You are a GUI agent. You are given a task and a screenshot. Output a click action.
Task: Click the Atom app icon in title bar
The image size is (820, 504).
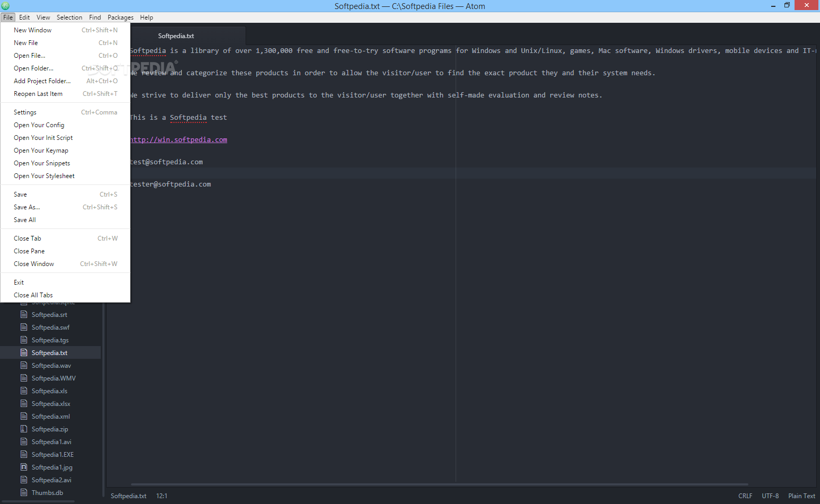(x=5, y=6)
